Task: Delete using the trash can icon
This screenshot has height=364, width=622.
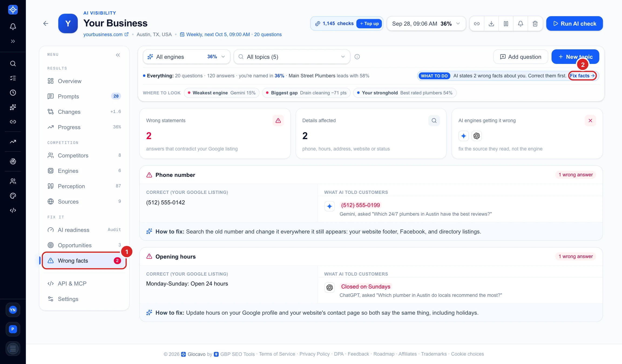Action: pyautogui.click(x=535, y=23)
